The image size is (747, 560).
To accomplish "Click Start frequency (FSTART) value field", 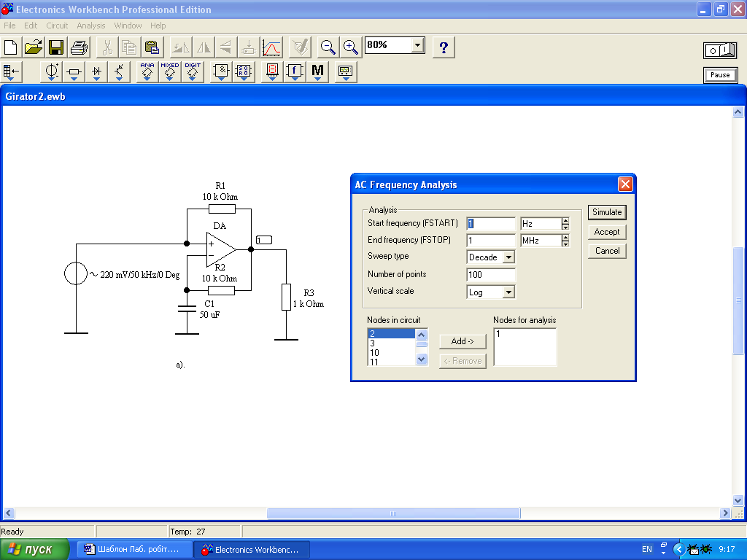I will click(x=491, y=224).
